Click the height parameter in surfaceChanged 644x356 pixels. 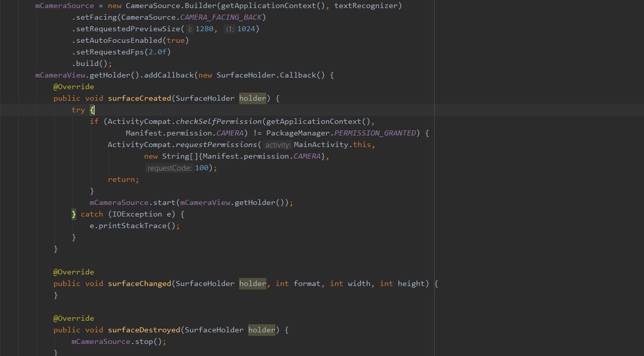coord(411,283)
